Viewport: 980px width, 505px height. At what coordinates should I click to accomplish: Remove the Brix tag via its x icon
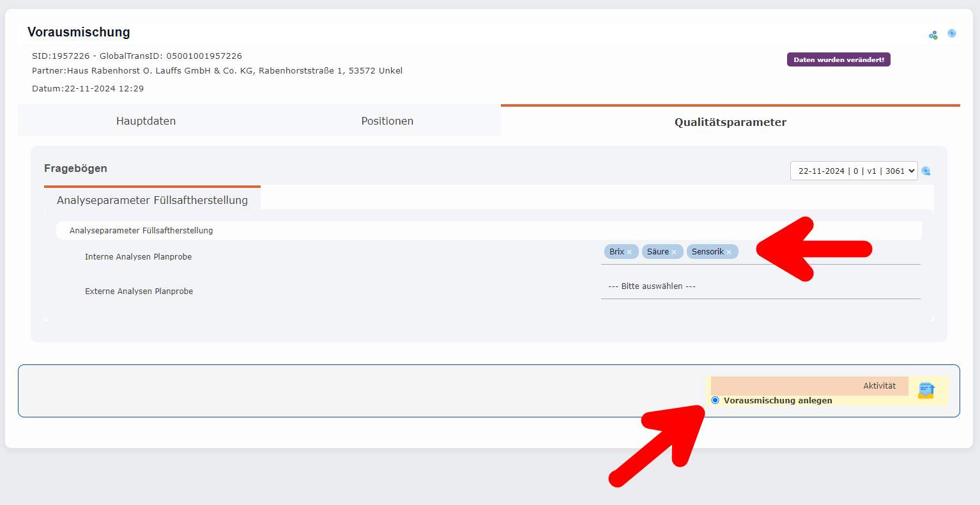[x=631, y=251]
